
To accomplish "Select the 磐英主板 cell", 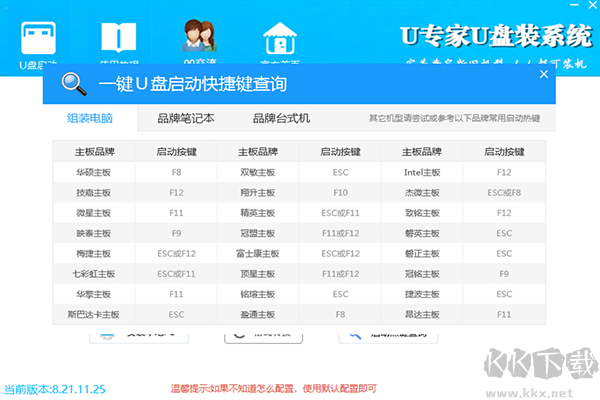I will point(422,233).
